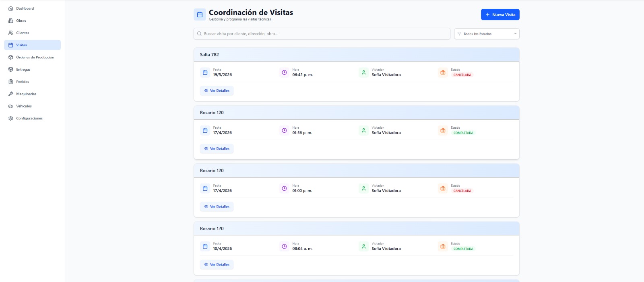Click the date icon in Salta 782 card
This screenshot has width=644, height=282.
click(205, 72)
